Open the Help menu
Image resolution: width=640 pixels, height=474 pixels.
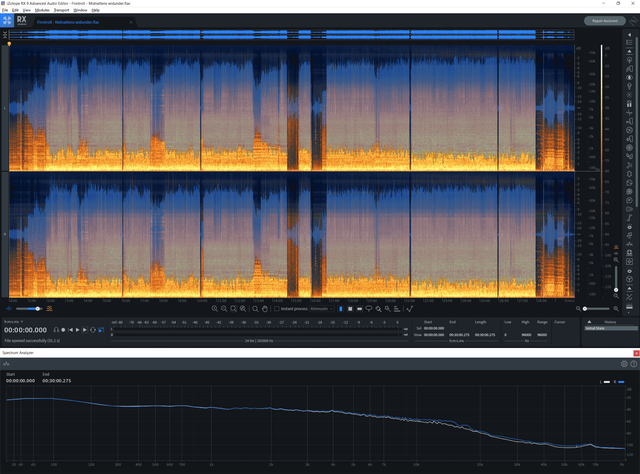click(x=96, y=10)
